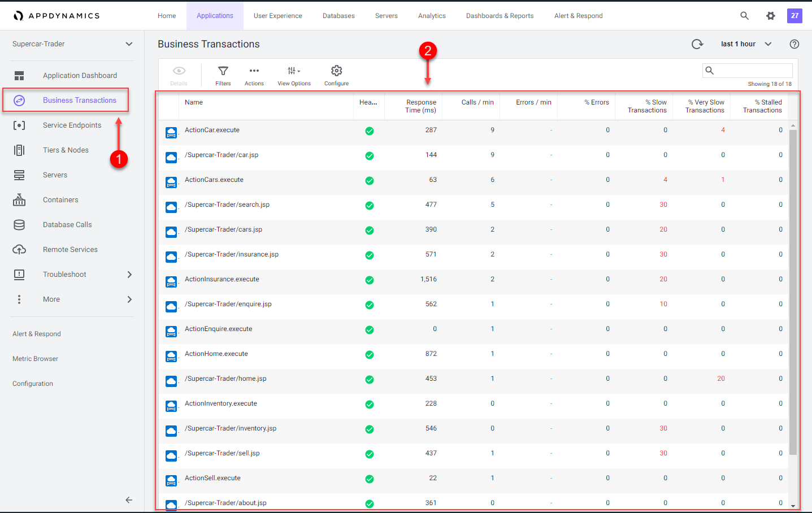Viewport: 812px width, 513px height.
Task: Open the Servers top navigation tab
Action: tap(387, 16)
